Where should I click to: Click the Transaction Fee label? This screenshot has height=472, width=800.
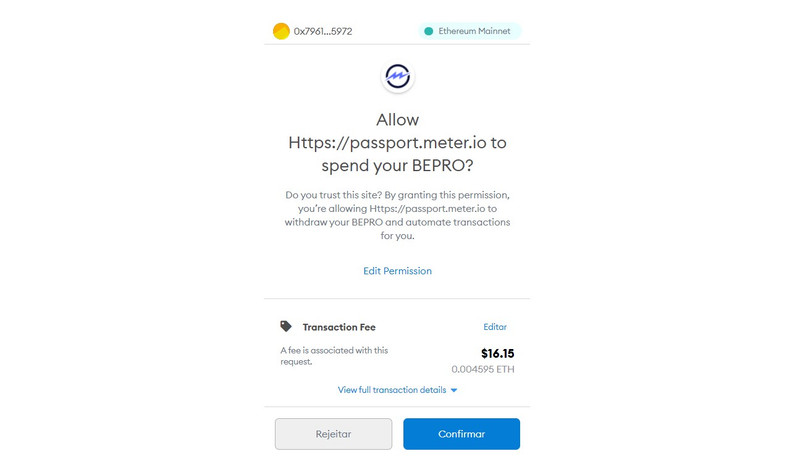click(x=339, y=327)
